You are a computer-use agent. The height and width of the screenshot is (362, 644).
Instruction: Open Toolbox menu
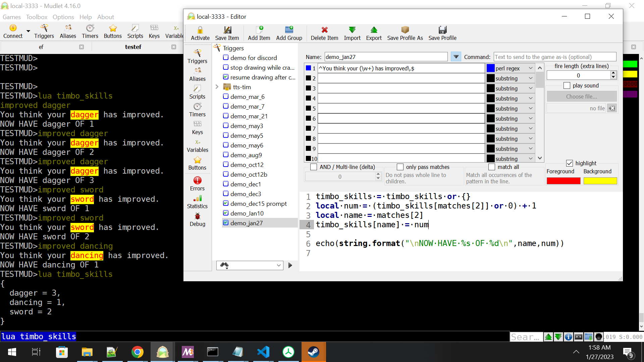pos(37,17)
